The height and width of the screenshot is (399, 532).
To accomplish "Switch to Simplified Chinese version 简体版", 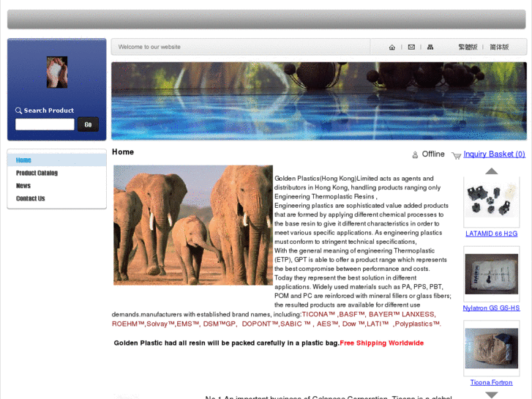I will pos(499,47).
